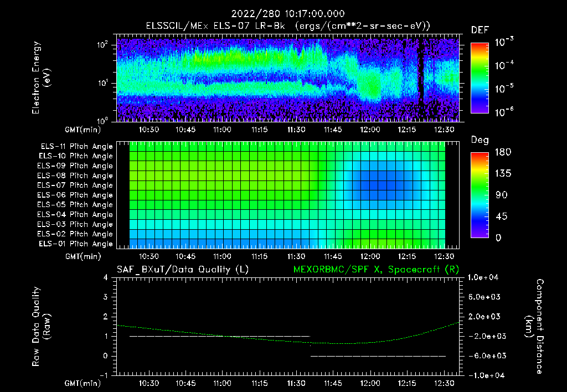The width and height of the screenshot is (567, 392).
Task: Click the Component Distance (km) axis label
Action: pyautogui.click(x=534, y=327)
